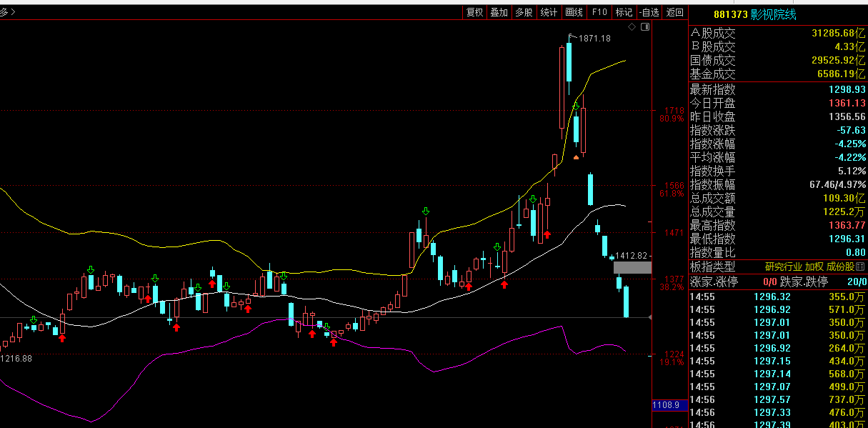
Task: Click the 最高指数 value 1363.77
Action: (847, 226)
